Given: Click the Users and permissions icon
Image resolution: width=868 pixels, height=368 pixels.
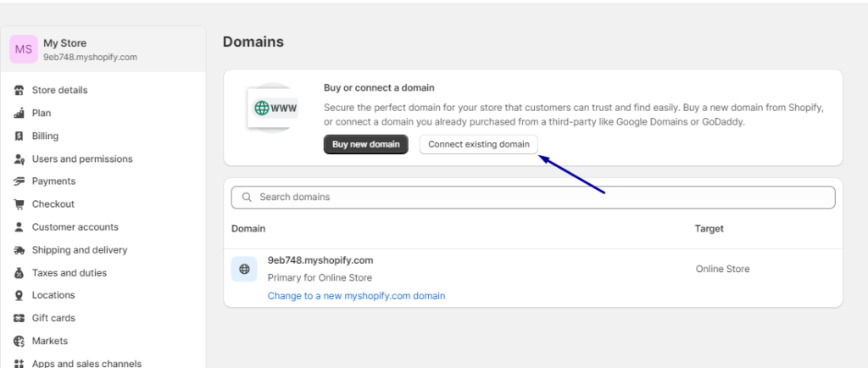Looking at the screenshot, I should 19,159.
